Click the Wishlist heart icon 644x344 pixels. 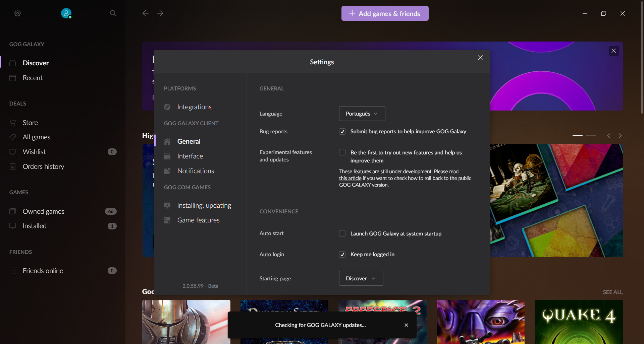tap(13, 152)
